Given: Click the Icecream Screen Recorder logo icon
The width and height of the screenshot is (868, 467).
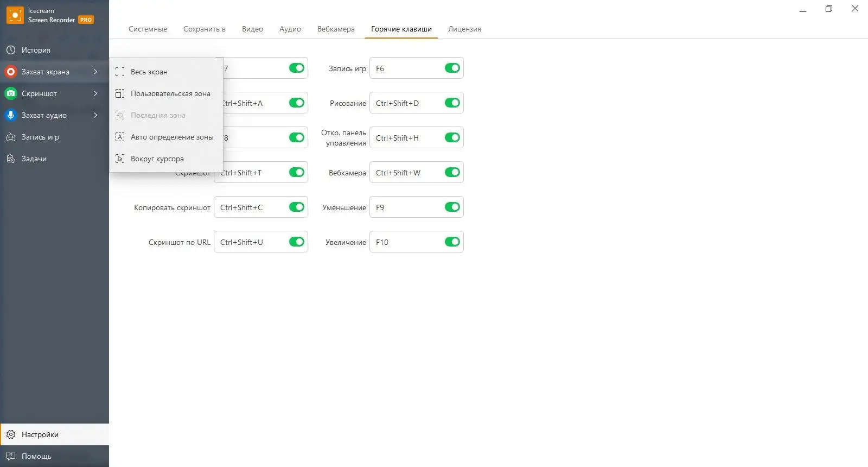Looking at the screenshot, I should pos(15,15).
